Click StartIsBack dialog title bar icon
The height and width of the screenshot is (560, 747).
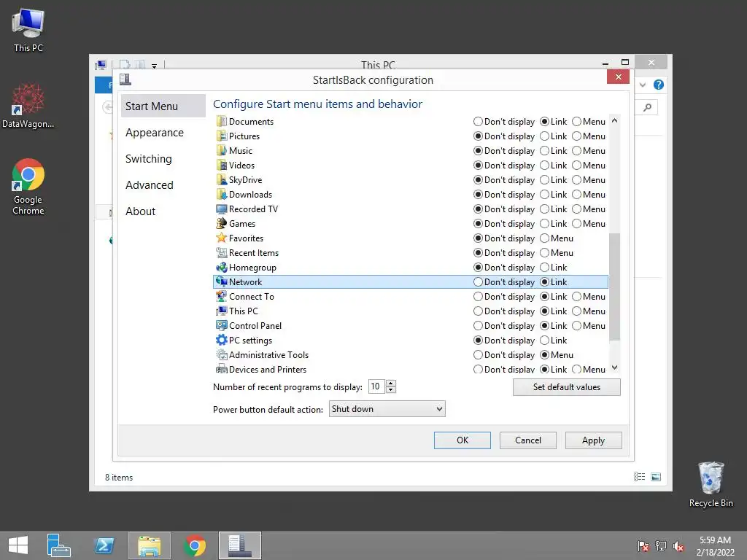125,79
